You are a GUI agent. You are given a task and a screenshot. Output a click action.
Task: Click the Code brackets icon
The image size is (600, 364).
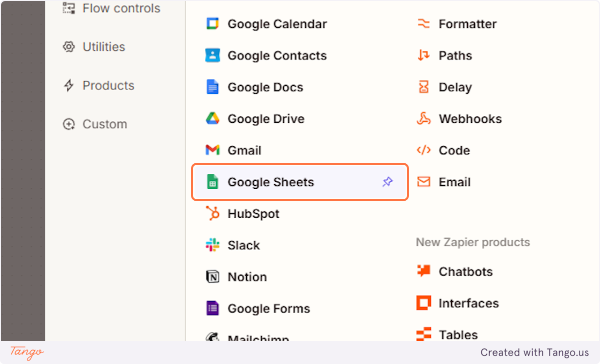click(x=423, y=150)
